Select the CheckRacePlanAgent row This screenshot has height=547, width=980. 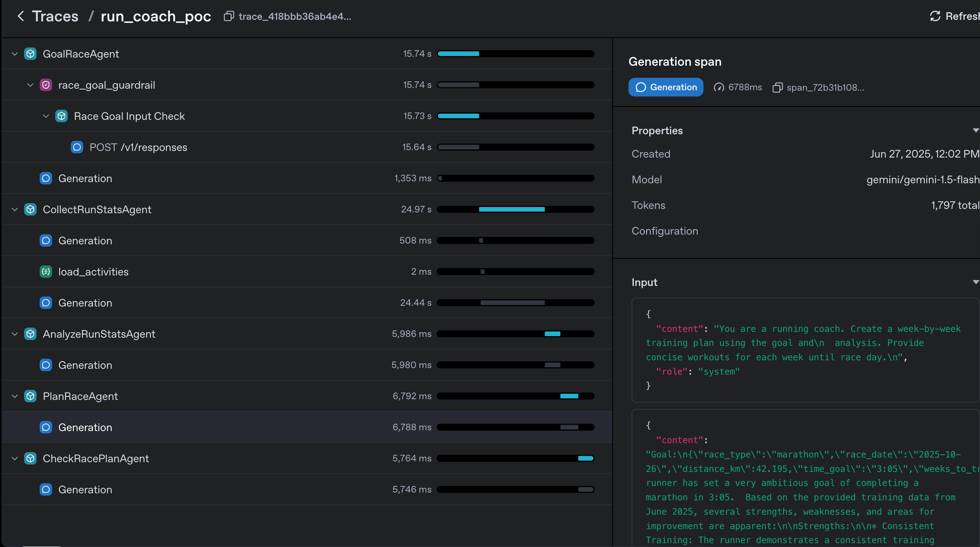tap(96, 458)
